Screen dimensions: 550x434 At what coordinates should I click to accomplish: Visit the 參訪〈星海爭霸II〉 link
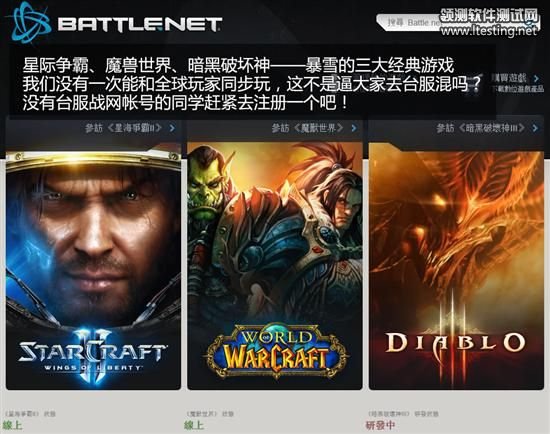tap(123, 128)
